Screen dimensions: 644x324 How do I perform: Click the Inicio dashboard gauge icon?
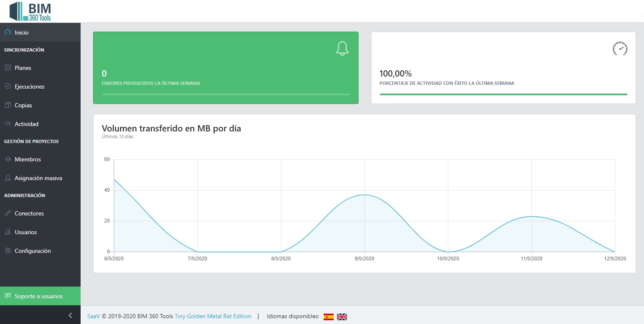[7, 32]
